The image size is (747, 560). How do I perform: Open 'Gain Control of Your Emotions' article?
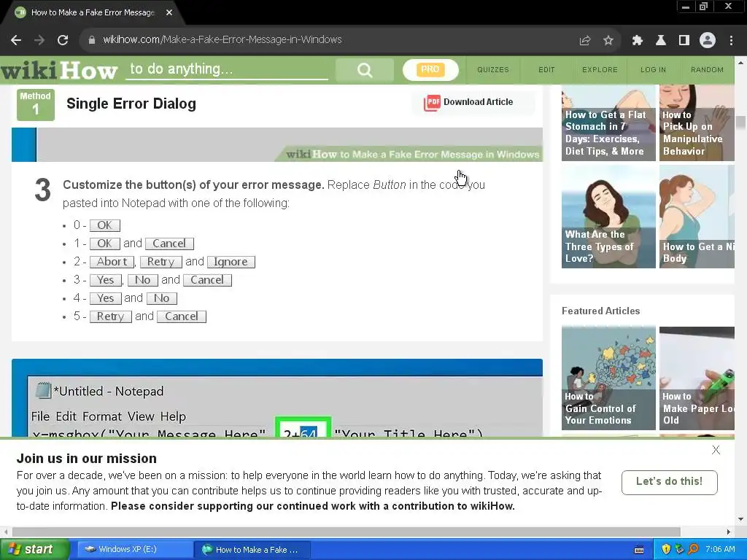(x=608, y=378)
